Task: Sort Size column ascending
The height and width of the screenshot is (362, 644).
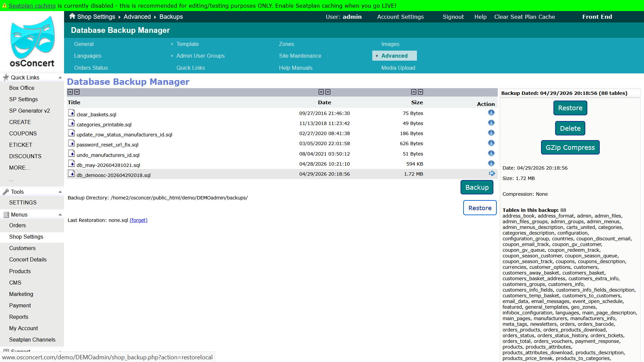Action: (414, 92)
